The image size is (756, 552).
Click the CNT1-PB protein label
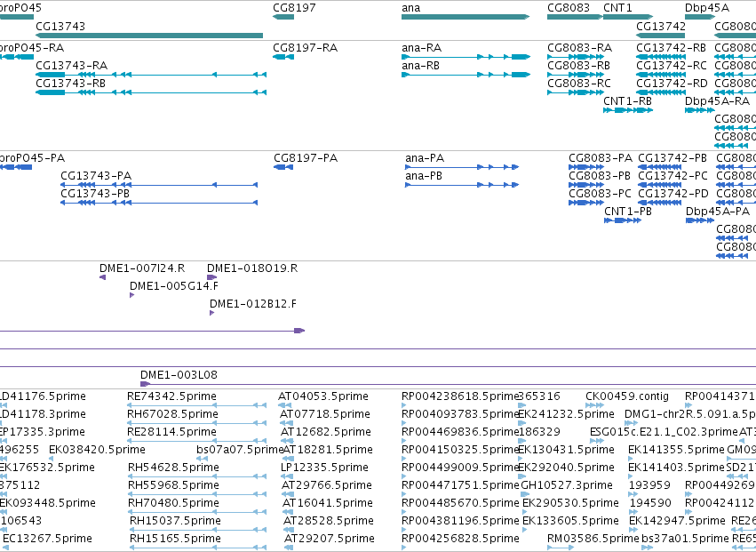[x=628, y=212]
